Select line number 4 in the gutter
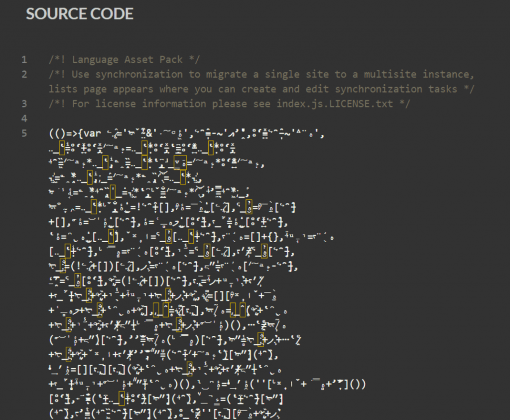510x420 pixels. point(24,119)
